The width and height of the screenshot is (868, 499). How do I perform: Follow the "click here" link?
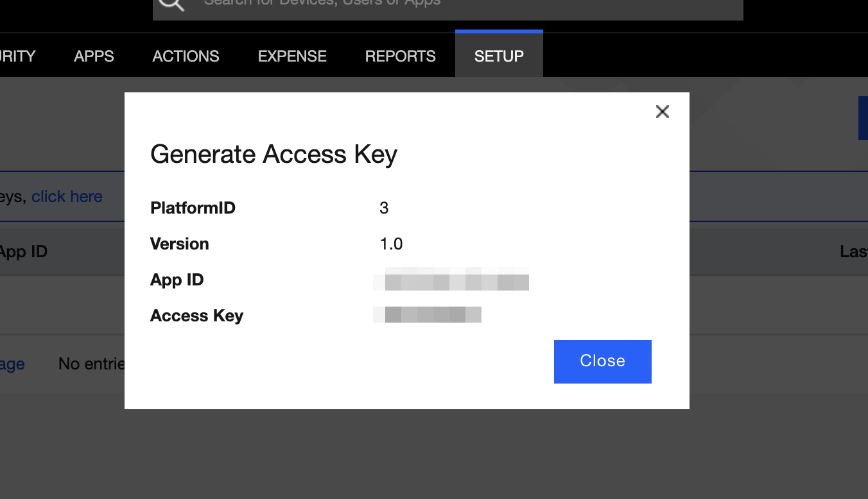click(67, 196)
